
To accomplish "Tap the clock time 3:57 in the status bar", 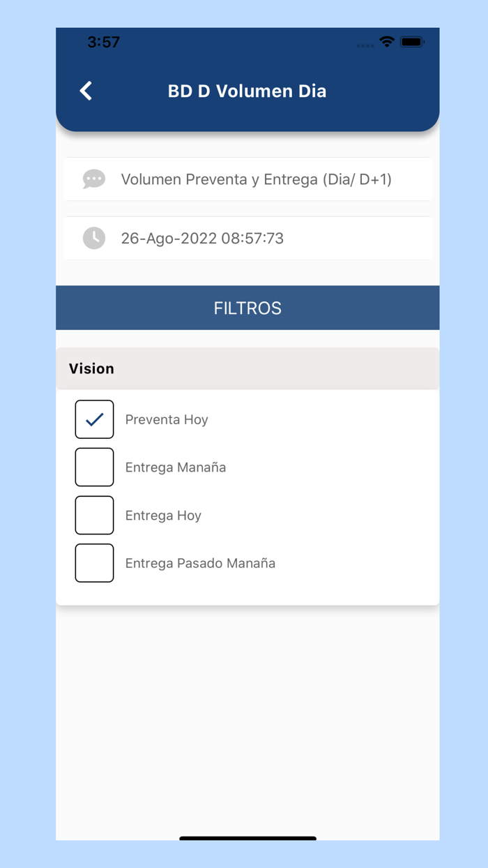I will tap(102, 42).
